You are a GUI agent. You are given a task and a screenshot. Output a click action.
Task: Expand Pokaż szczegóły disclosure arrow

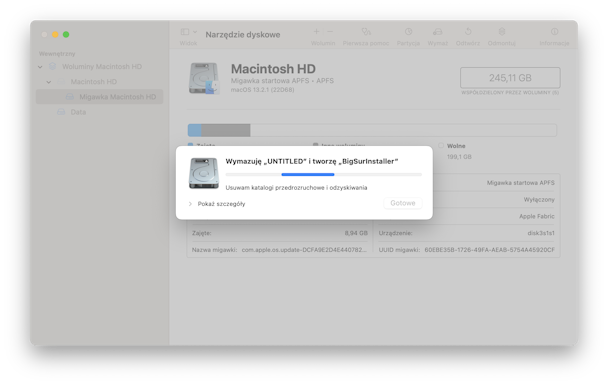(190, 204)
